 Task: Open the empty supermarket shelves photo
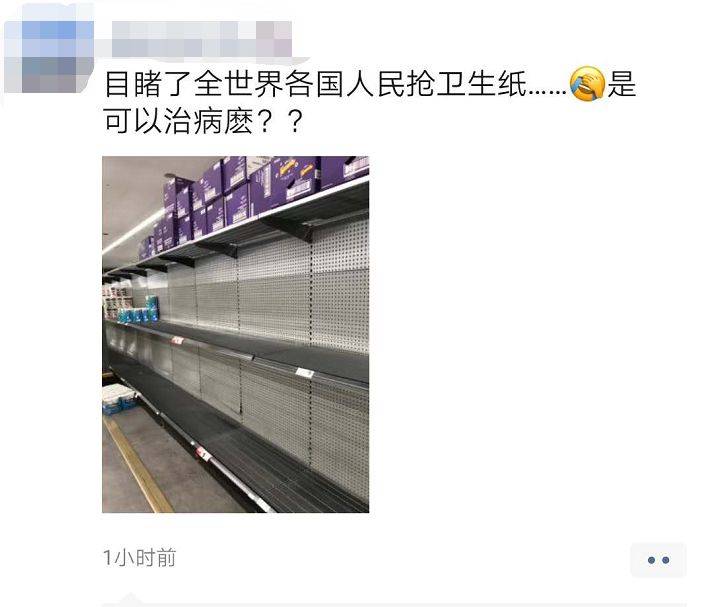point(236,334)
